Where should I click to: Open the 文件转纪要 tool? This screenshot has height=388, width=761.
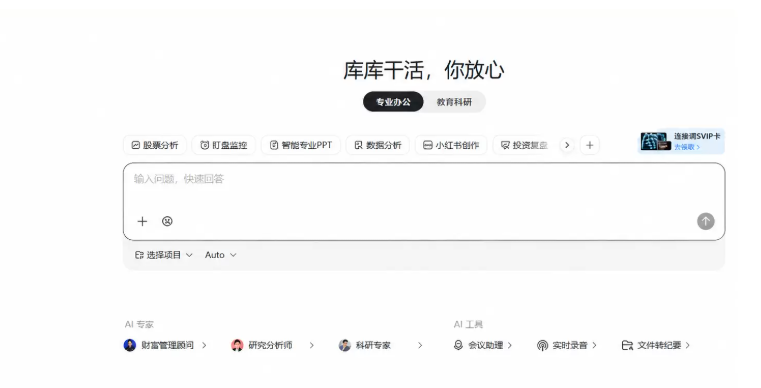point(656,345)
